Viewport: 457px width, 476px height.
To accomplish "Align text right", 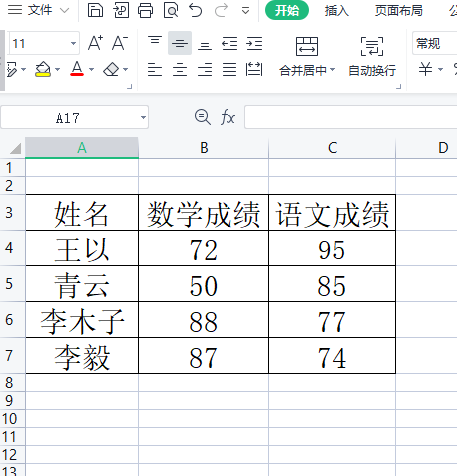I will (x=205, y=70).
